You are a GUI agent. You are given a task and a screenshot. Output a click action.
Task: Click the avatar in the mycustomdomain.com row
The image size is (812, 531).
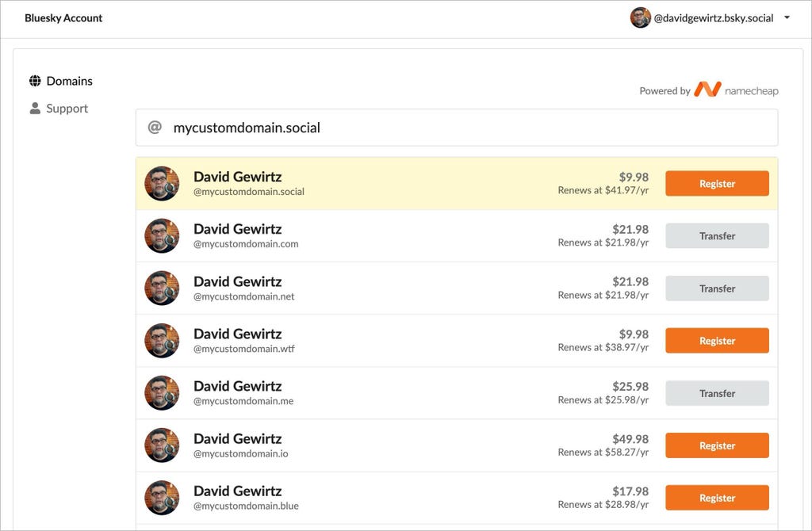pos(162,235)
